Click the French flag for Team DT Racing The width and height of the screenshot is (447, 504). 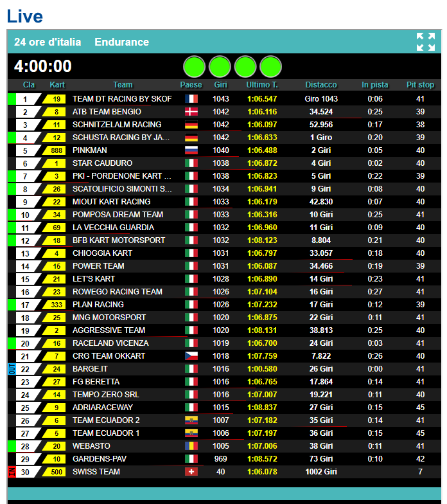pyautogui.click(x=191, y=99)
